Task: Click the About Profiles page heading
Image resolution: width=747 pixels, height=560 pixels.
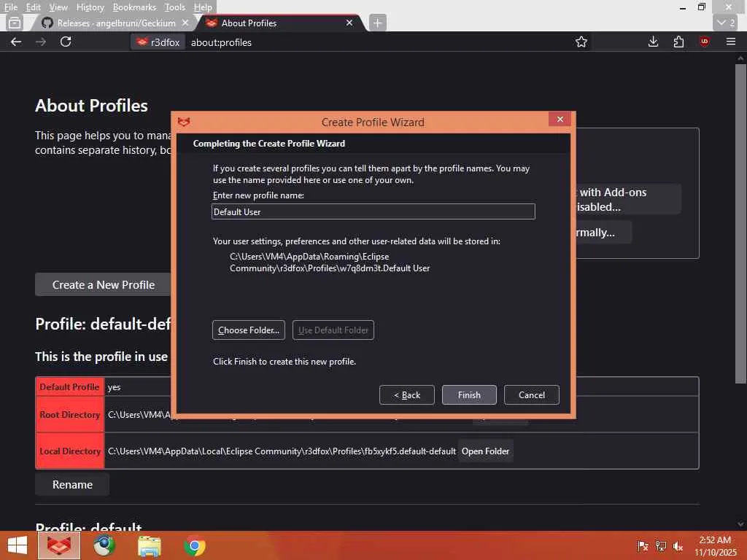Action: [91, 106]
